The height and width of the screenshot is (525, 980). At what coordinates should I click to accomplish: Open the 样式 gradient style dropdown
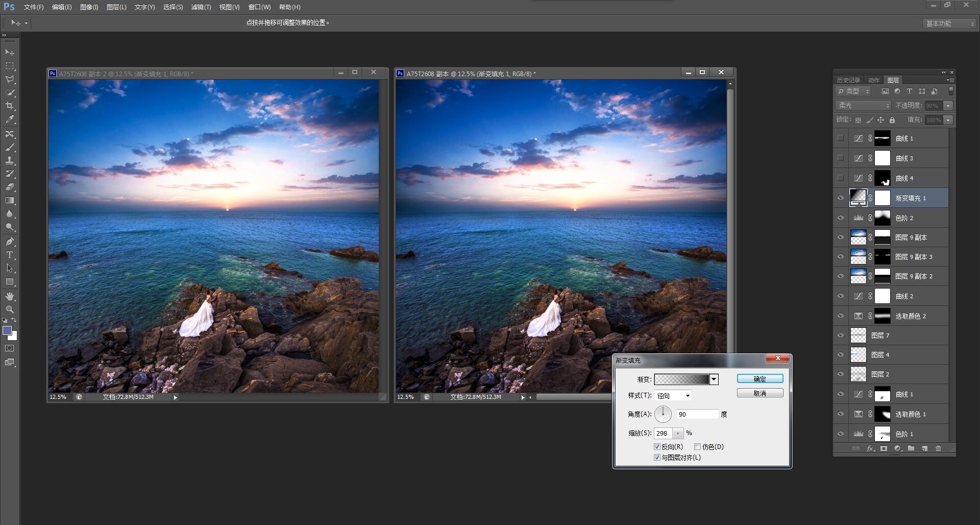click(x=673, y=396)
